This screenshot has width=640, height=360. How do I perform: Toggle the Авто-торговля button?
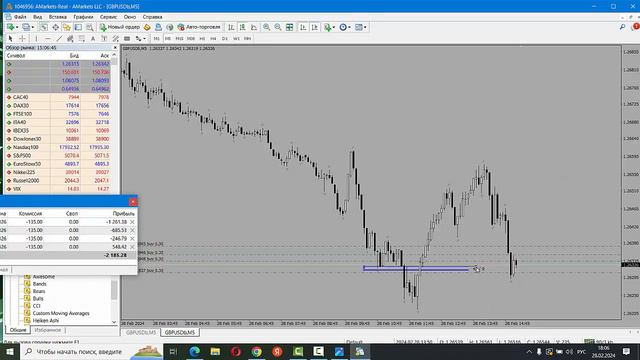(x=199, y=27)
